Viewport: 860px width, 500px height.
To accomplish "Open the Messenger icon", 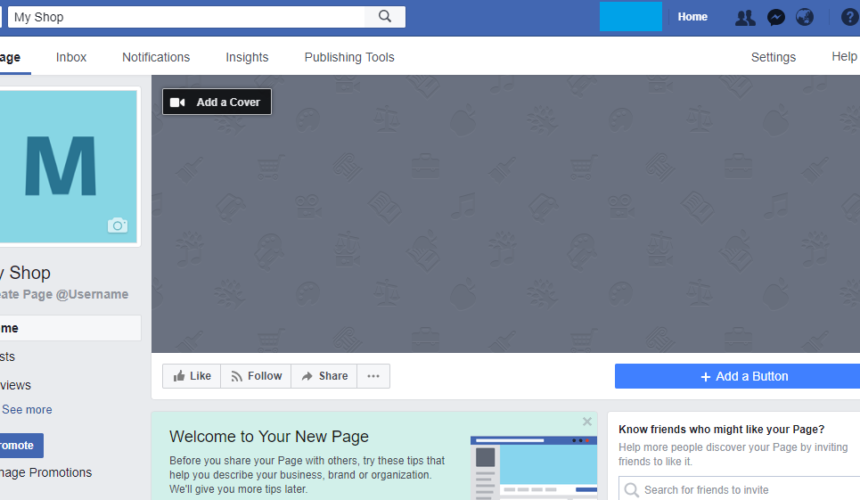I will pos(776,18).
